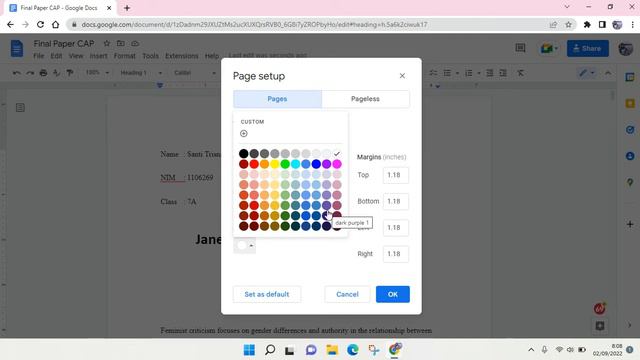The height and width of the screenshot is (360, 640).
Task: Add a custom color with the plus icon
Action: pos(244,133)
